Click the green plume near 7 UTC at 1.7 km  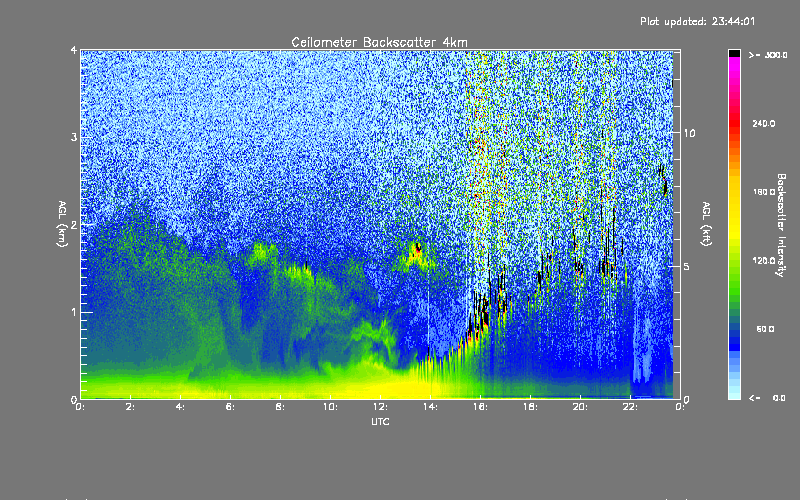pyautogui.click(x=263, y=251)
